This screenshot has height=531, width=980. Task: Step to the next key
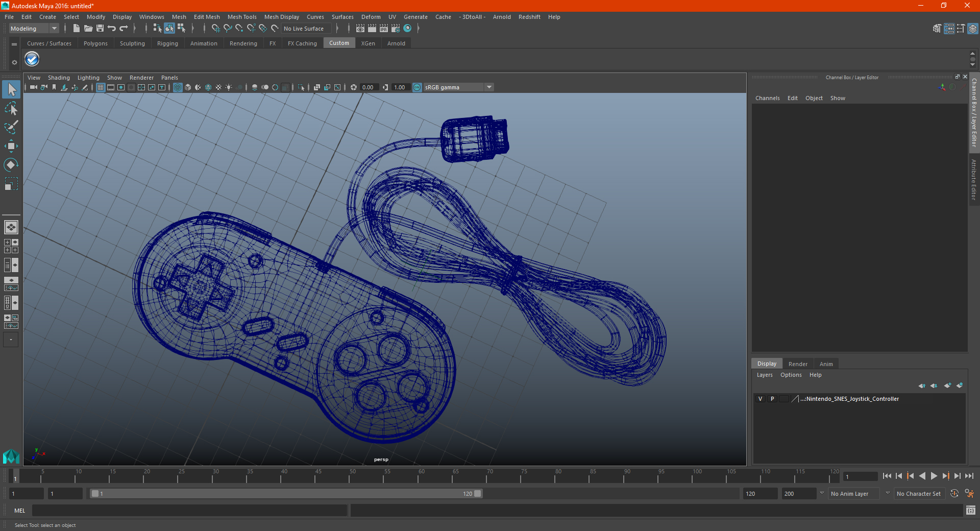point(945,476)
